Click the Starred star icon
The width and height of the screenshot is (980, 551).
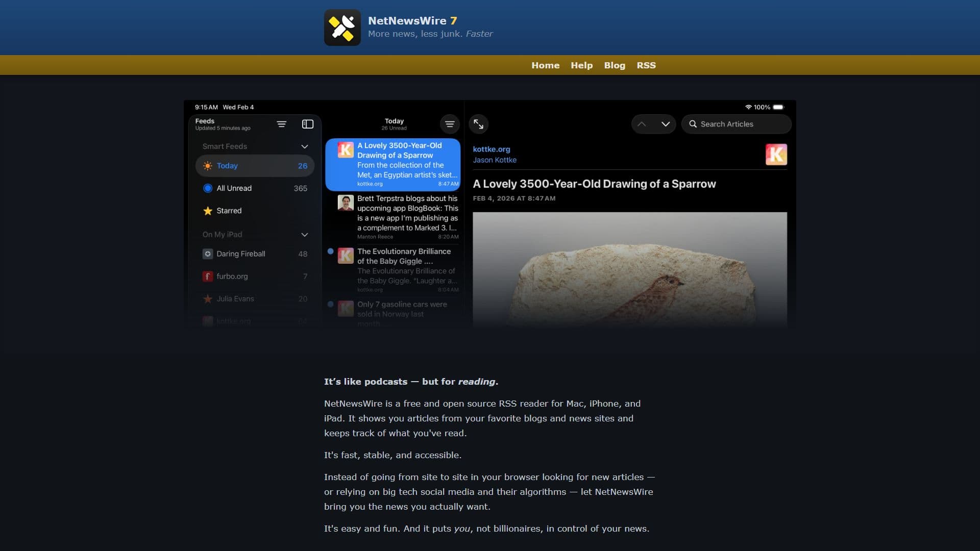point(207,211)
